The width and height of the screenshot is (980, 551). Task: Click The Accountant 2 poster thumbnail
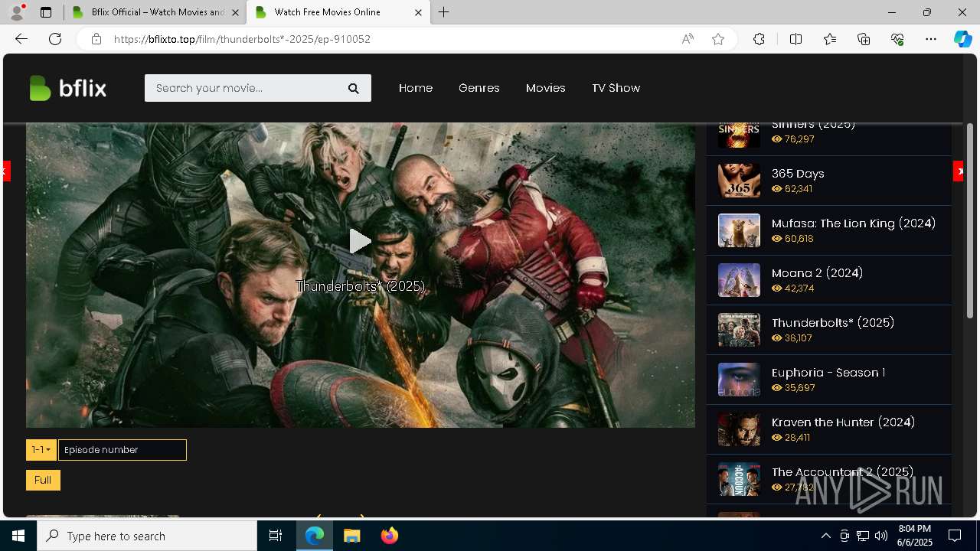point(739,479)
